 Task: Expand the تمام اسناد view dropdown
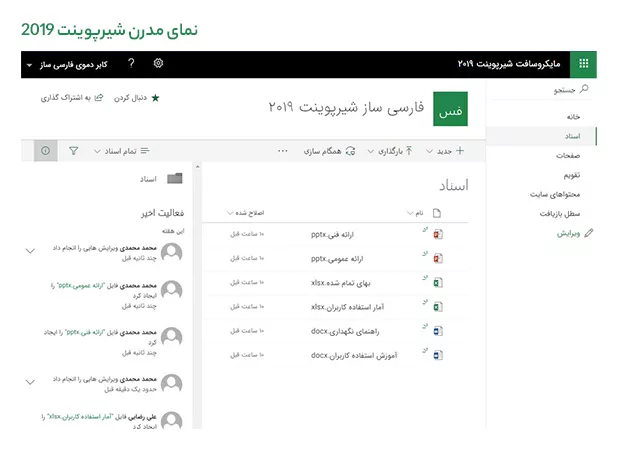click(x=97, y=151)
